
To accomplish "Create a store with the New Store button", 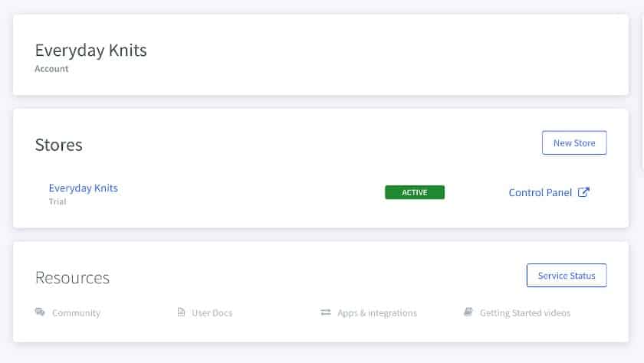I will tap(574, 142).
